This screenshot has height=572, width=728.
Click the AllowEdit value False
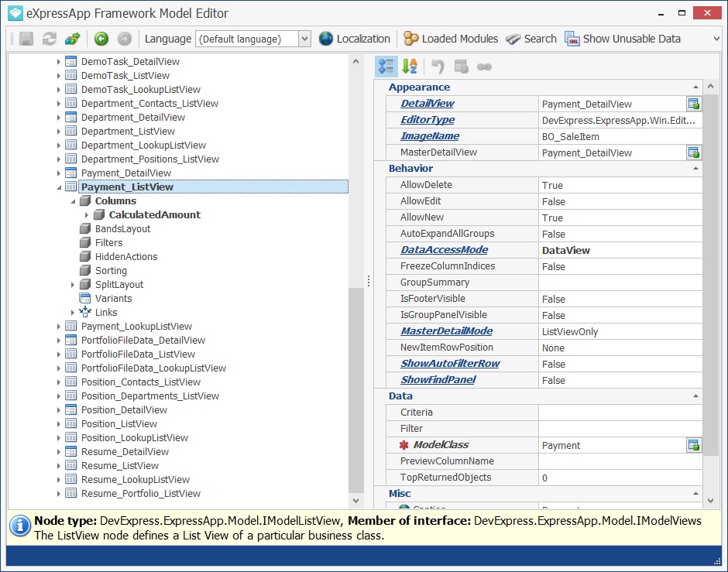pyautogui.click(x=554, y=201)
